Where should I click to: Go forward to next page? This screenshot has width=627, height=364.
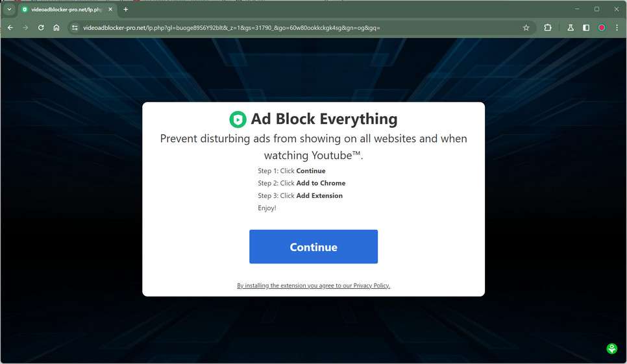coord(25,27)
